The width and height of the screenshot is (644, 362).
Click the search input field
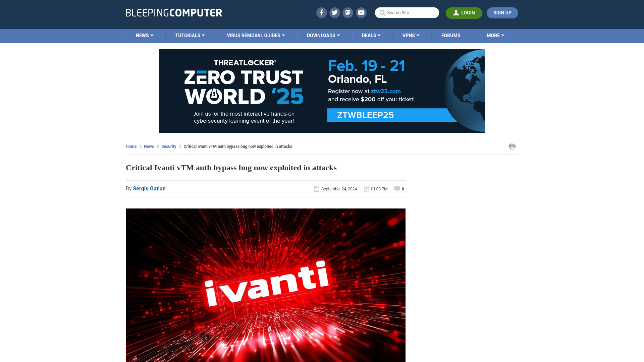[407, 13]
